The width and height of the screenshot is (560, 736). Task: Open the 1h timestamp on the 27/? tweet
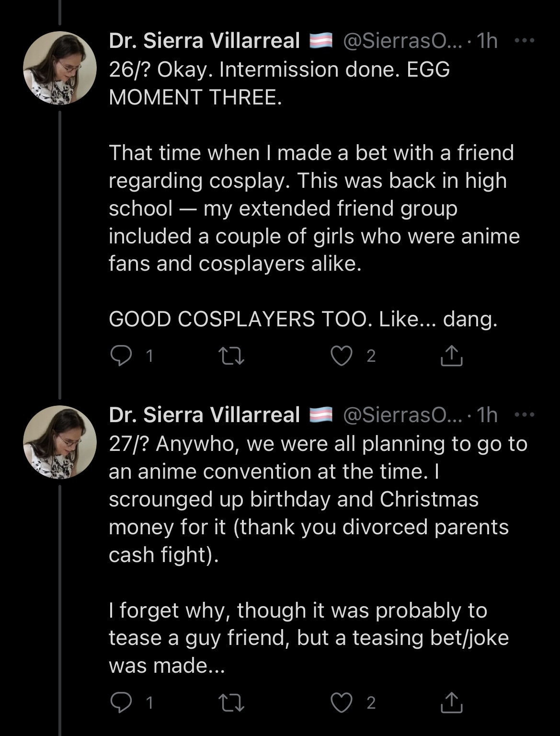tap(487, 415)
